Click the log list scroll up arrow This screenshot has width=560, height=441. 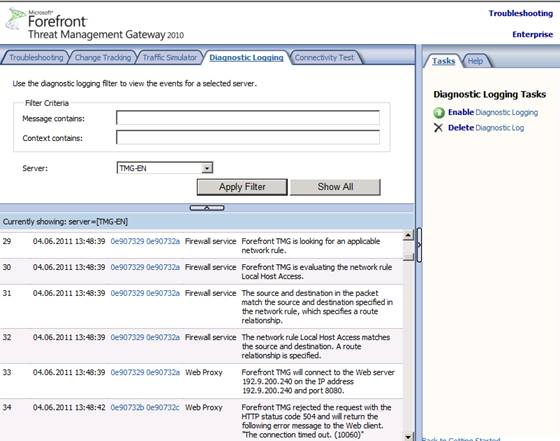[x=408, y=235]
